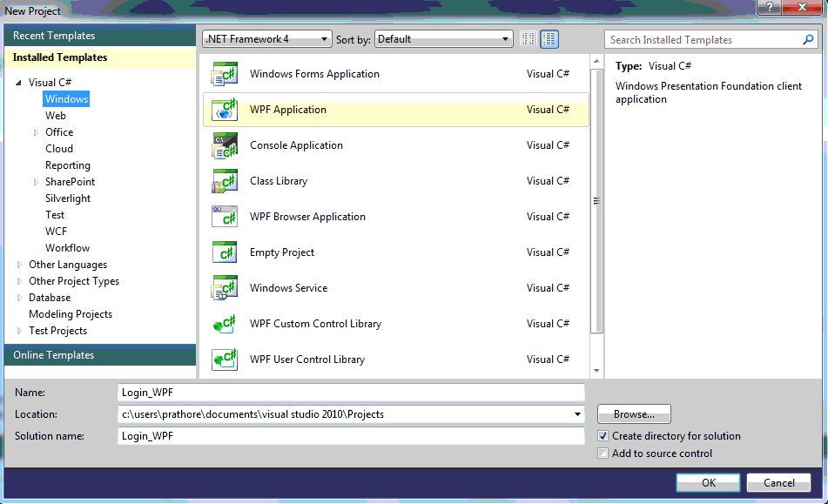Expand the Other Languages node
Viewport: 828px width, 504px height.
click(x=19, y=264)
